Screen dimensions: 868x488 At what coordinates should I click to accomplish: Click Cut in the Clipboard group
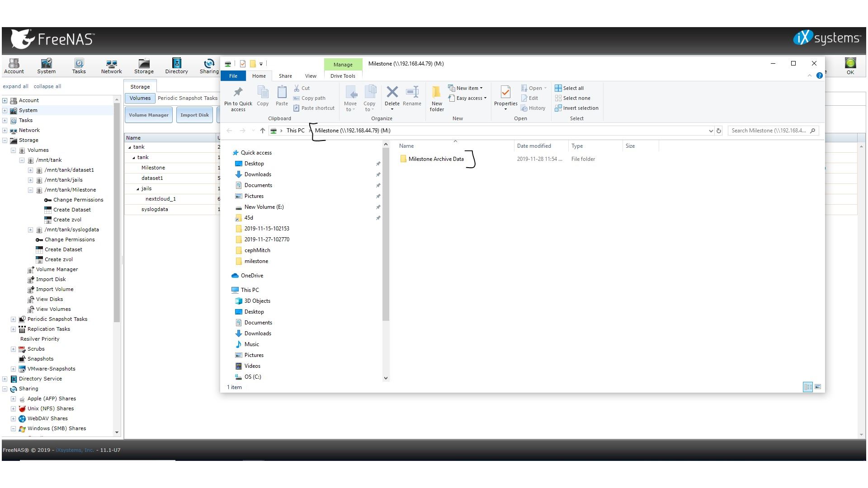[302, 88]
